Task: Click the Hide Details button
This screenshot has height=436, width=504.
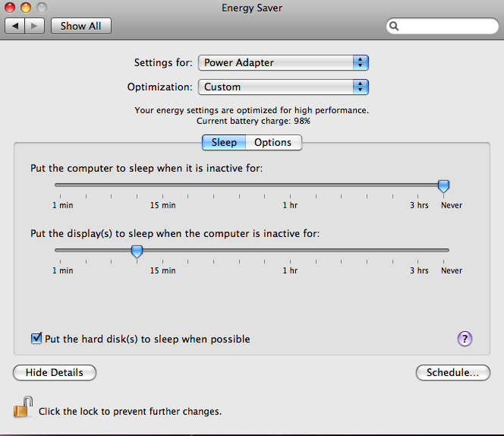Action: coord(55,372)
